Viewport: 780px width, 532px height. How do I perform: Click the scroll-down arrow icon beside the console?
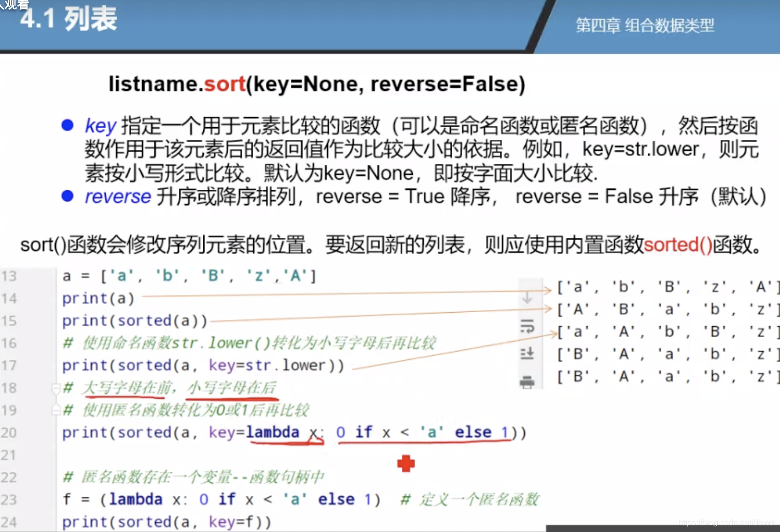(x=527, y=298)
